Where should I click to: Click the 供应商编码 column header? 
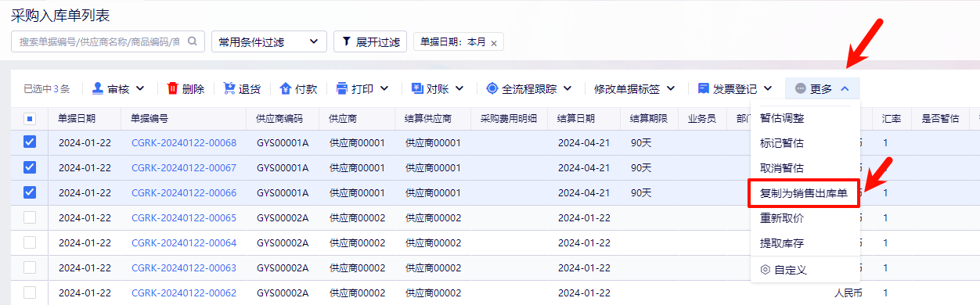pyautogui.click(x=279, y=119)
